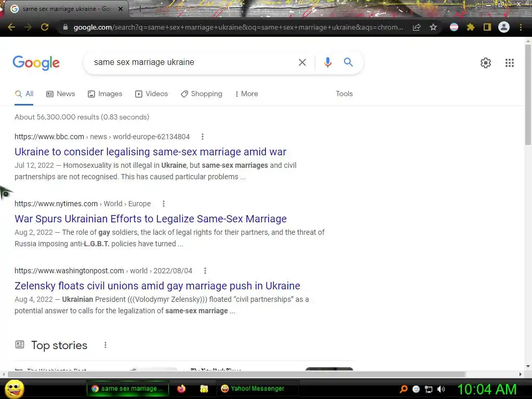
Task: Click the magnifier search button
Action: pyautogui.click(x=348, y=62)
